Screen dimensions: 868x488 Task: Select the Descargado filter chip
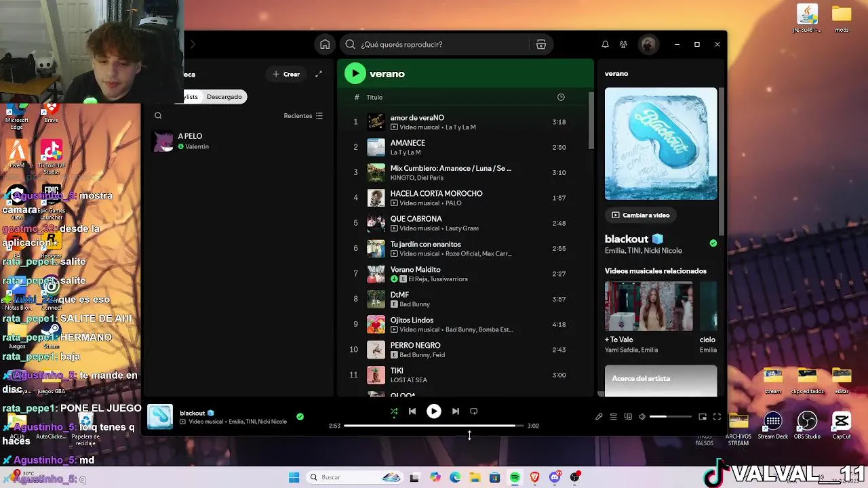coord(224,97)
